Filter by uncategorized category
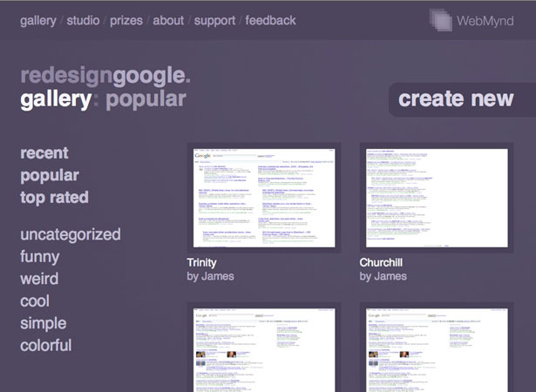Screen dimensions: 536x392 [71, 235]
